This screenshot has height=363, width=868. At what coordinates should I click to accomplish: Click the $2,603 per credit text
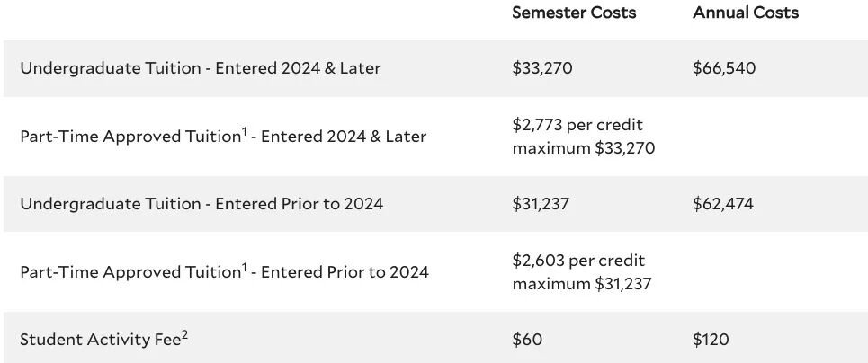pos(578,261)
